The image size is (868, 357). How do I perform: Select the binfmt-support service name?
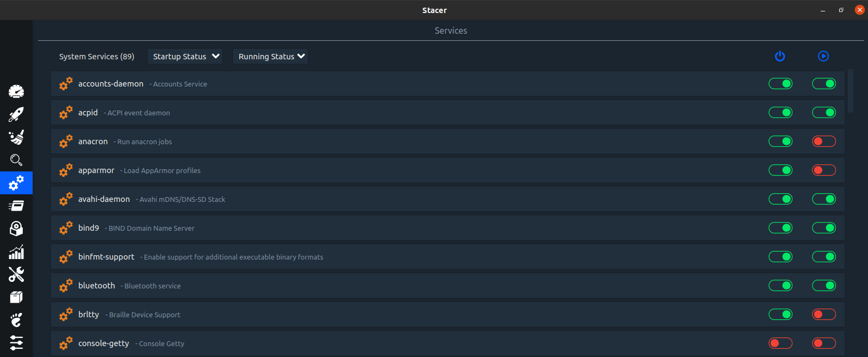pos(106,257)
